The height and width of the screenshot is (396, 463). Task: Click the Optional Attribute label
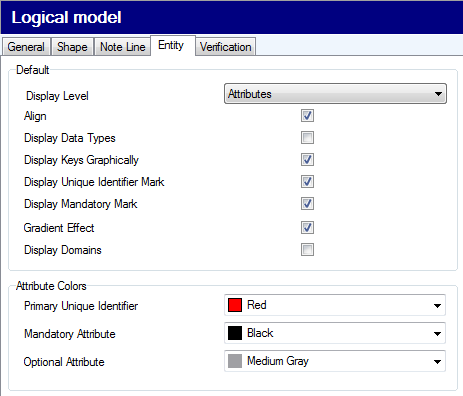[x=64, y=362]
